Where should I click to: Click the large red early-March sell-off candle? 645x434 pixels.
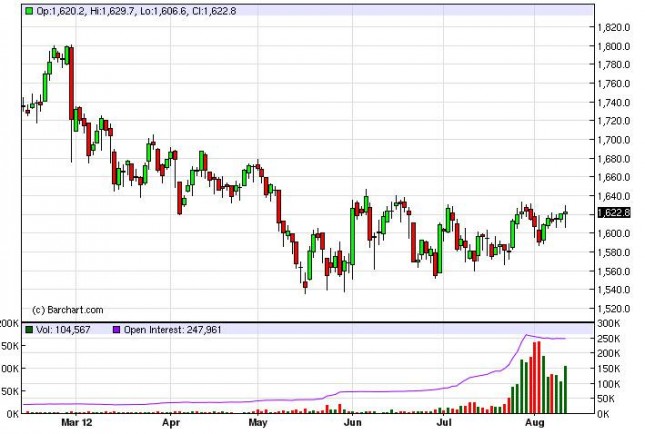pyautogui.click(x=72, y=84)
